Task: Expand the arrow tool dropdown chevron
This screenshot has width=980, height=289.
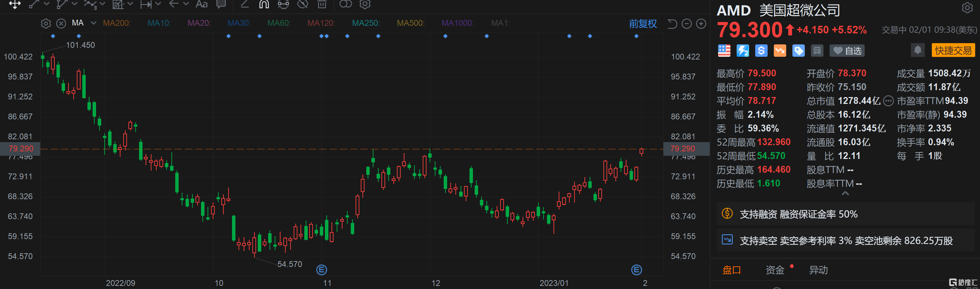Action: click(x=186, y=4)
